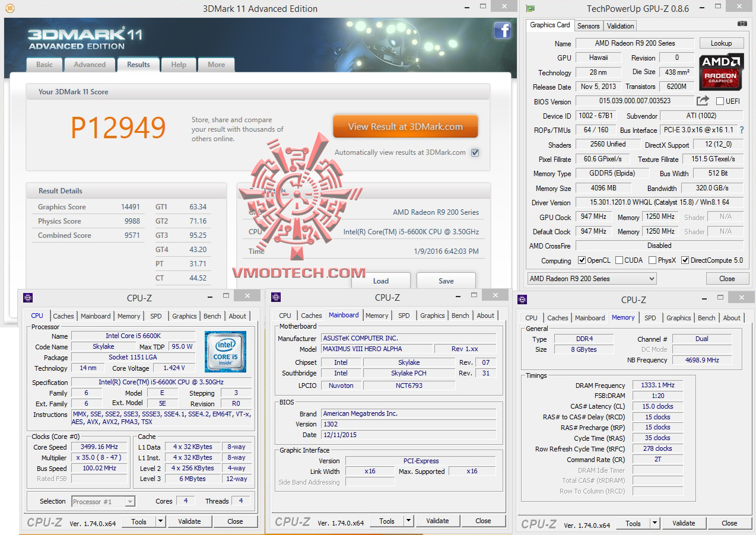The image size is (756, 535).
Task: Click the Load button in 3DMark
Action: [x=381, y=281]
